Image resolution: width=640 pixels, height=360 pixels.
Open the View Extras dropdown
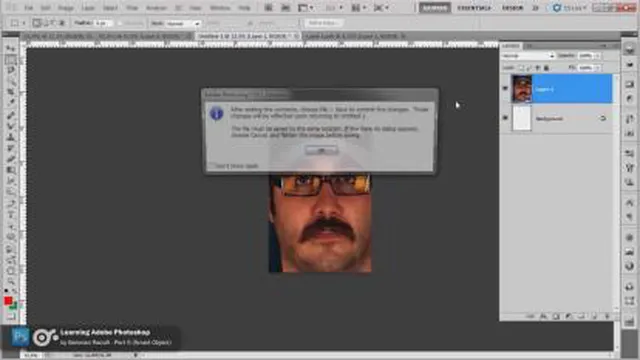point(305,8)
